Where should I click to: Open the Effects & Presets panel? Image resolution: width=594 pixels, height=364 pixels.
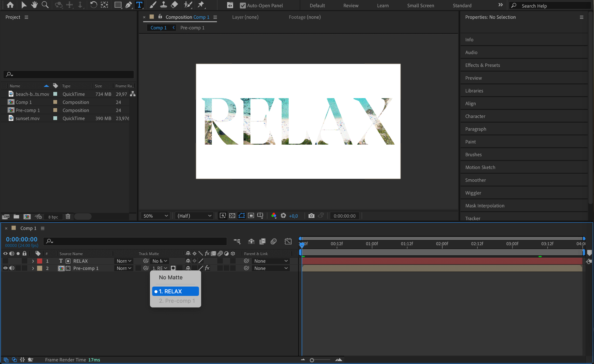pos(482,65)
